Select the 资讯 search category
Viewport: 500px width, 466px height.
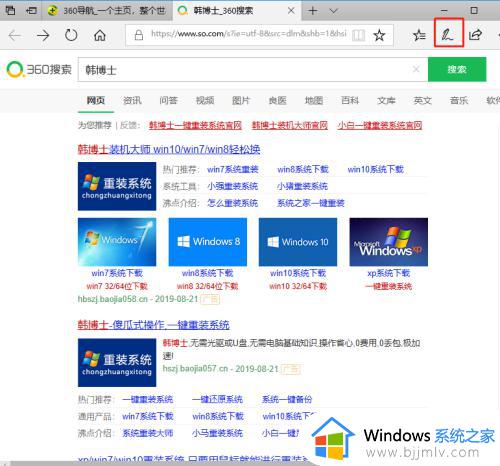tap(132, 100)
